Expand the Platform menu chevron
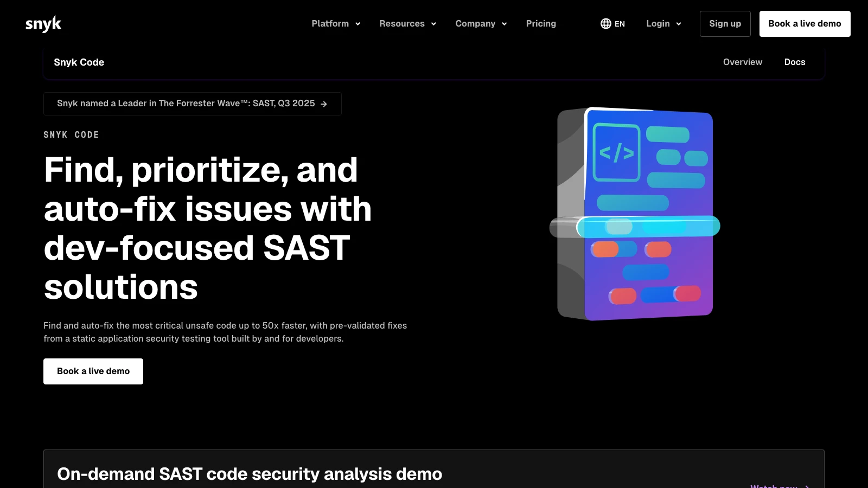Image resolution: width=868 pixels, height=488 pixels. click(x=358, y=24)
